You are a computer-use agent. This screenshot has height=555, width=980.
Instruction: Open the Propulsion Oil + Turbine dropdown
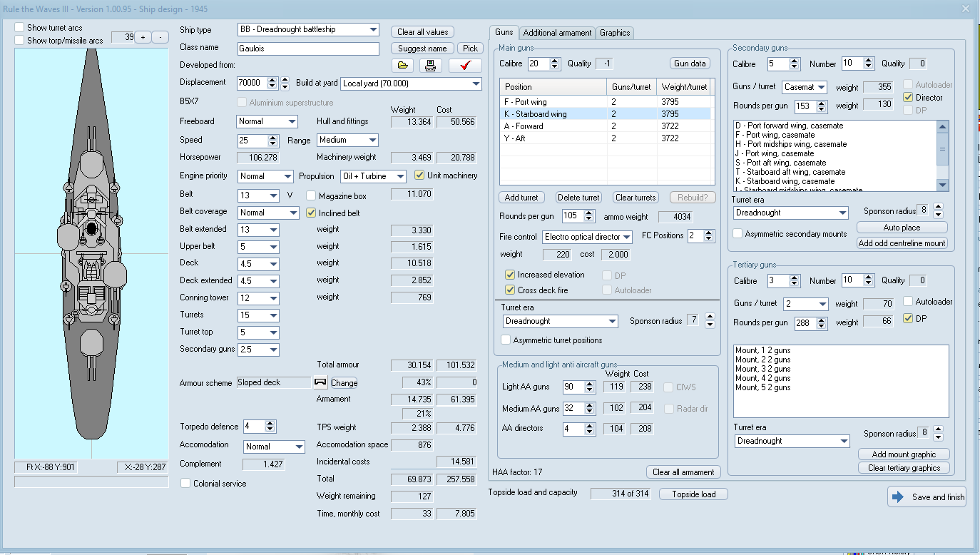point(402,176)
